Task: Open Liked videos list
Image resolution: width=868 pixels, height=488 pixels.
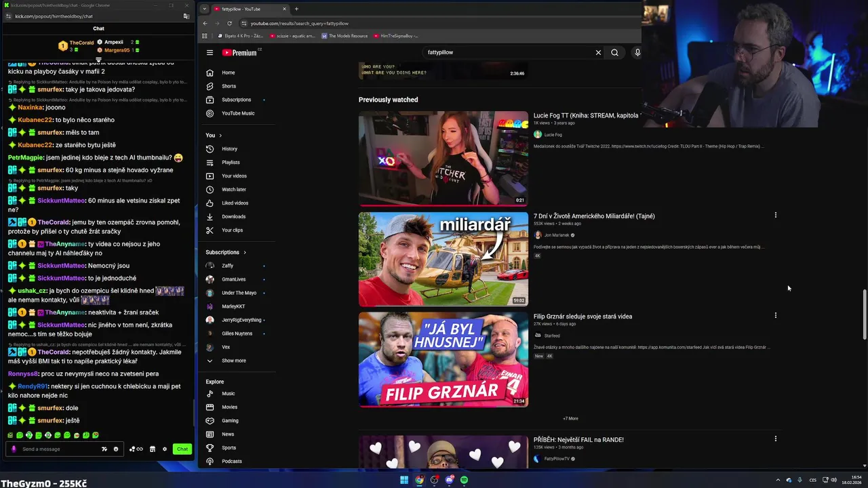Action: pos(235,203)
